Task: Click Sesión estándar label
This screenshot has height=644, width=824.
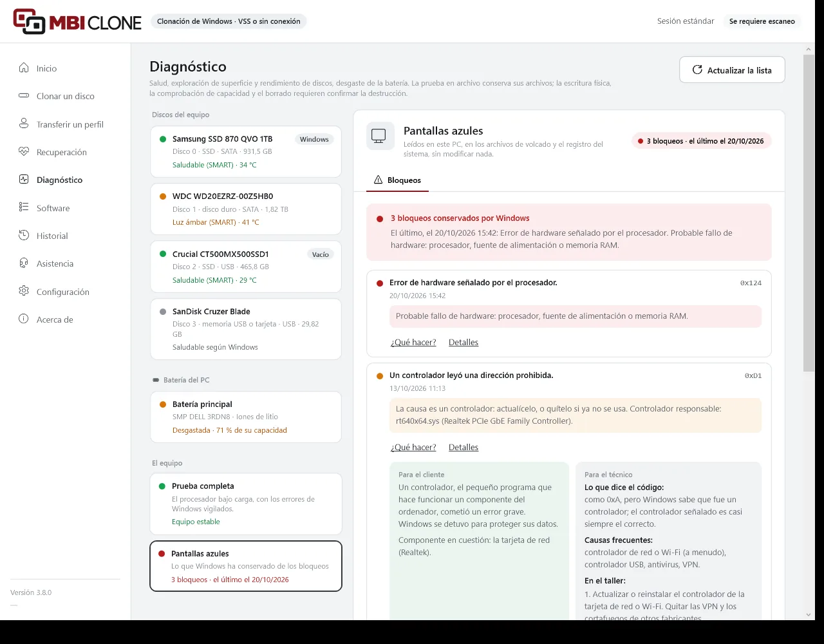Action: 686,21
